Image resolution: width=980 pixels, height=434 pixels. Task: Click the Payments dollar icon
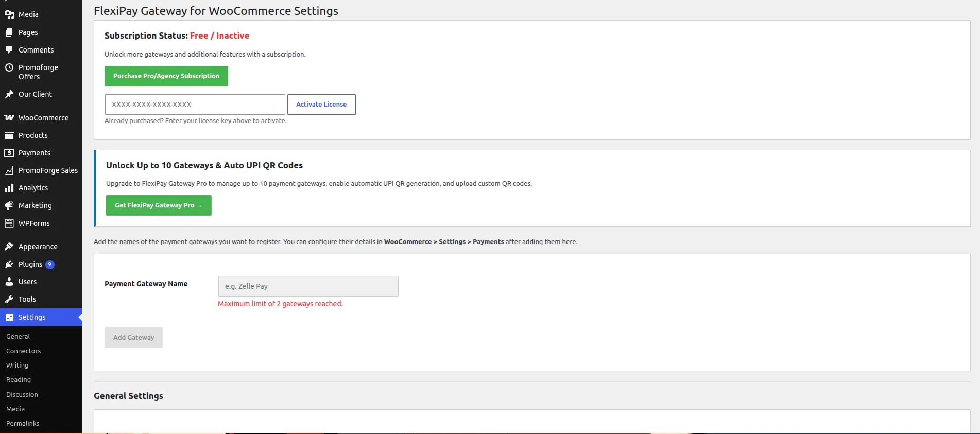(9, 153)
